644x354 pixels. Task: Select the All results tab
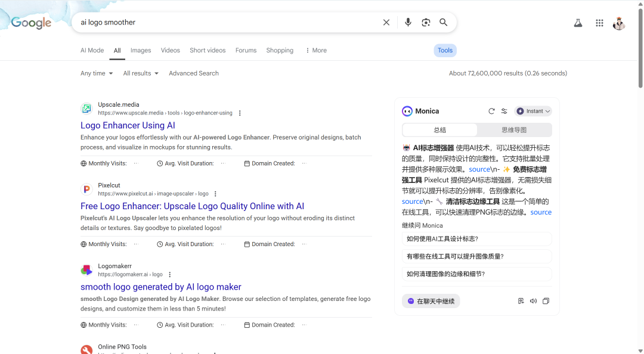117,50
